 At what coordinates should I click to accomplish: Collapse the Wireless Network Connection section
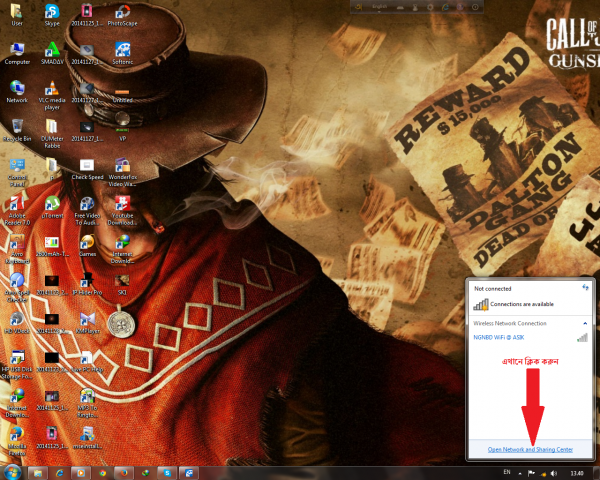tap(585, 323)
